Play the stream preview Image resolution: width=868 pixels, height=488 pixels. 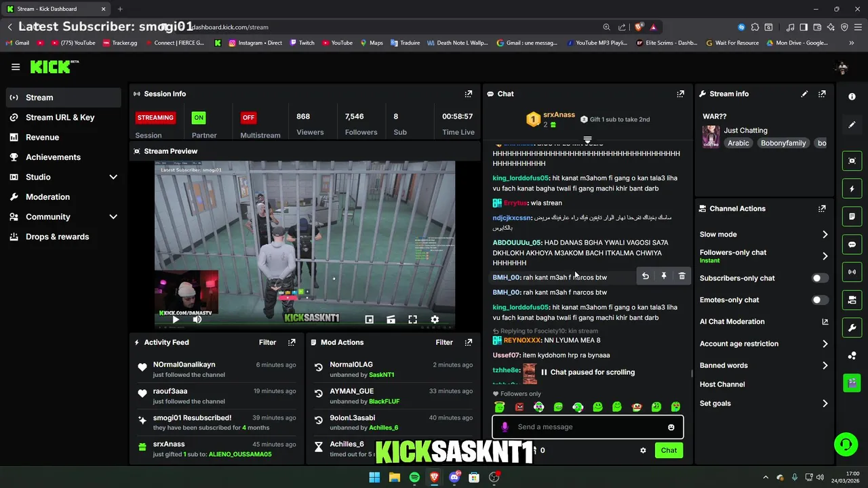point(175,319)
